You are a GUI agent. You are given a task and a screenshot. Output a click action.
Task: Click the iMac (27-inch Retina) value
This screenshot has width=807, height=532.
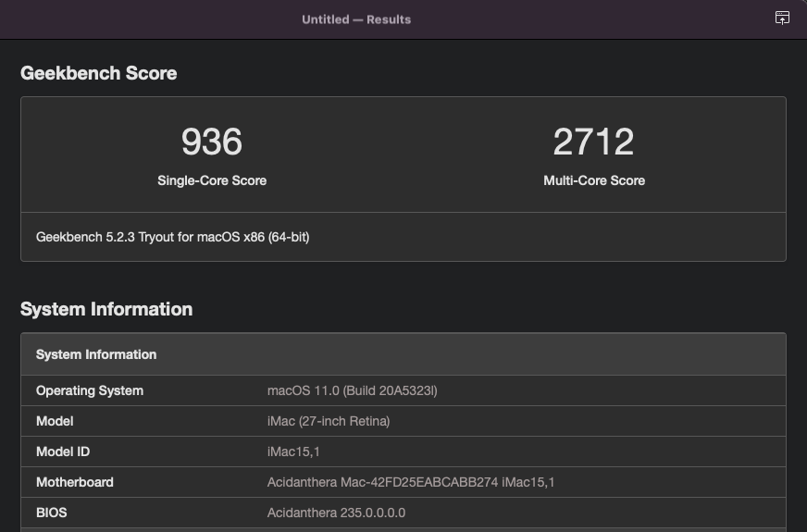pyautogui.click(x=329, y=421)
